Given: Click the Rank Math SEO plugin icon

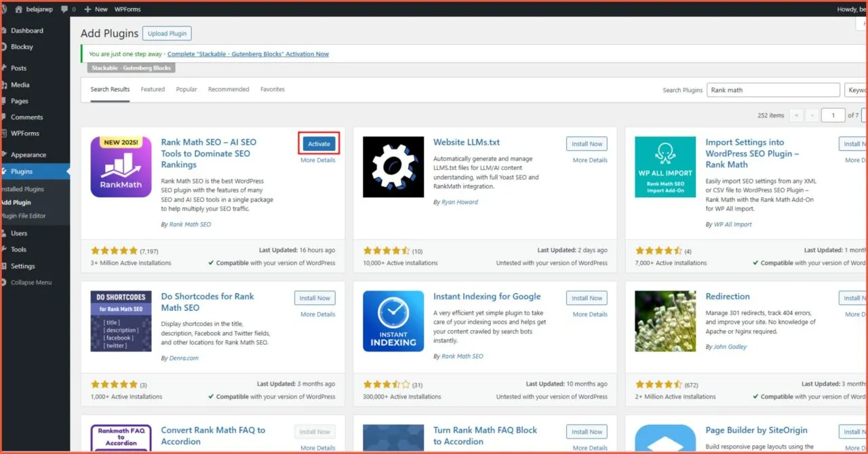Looking at the screenshot, I should point(121,167).
